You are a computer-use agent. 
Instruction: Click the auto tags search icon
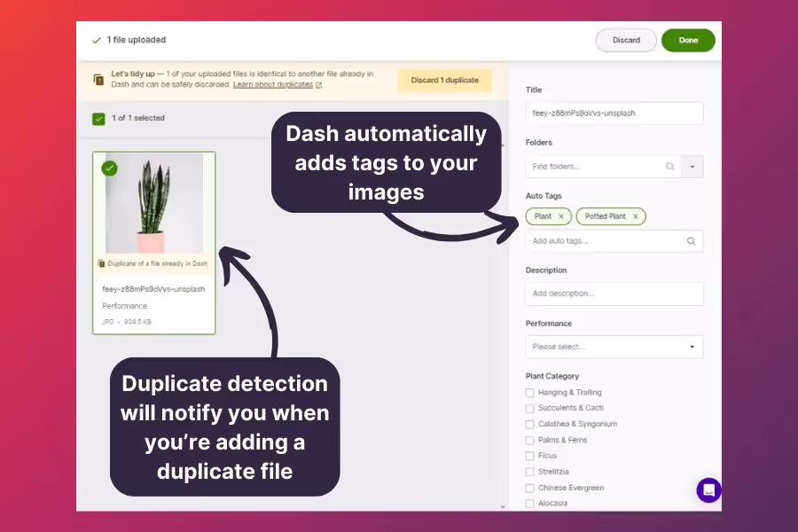tap(691, 241)
